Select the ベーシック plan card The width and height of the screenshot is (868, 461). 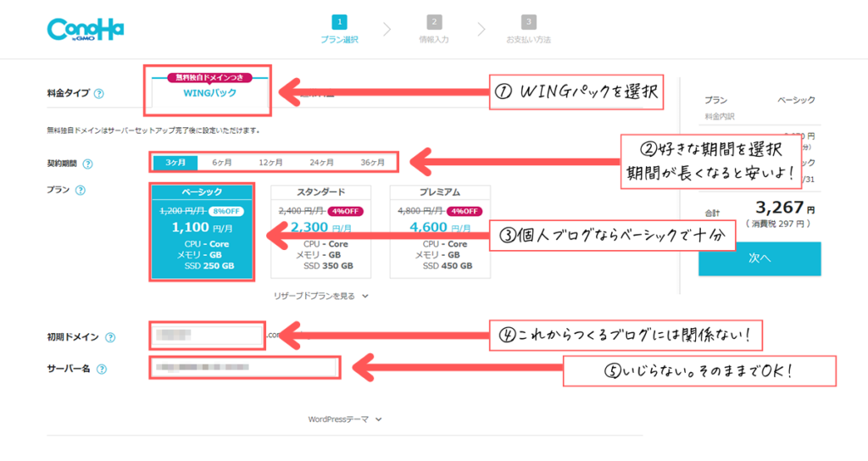202,232
